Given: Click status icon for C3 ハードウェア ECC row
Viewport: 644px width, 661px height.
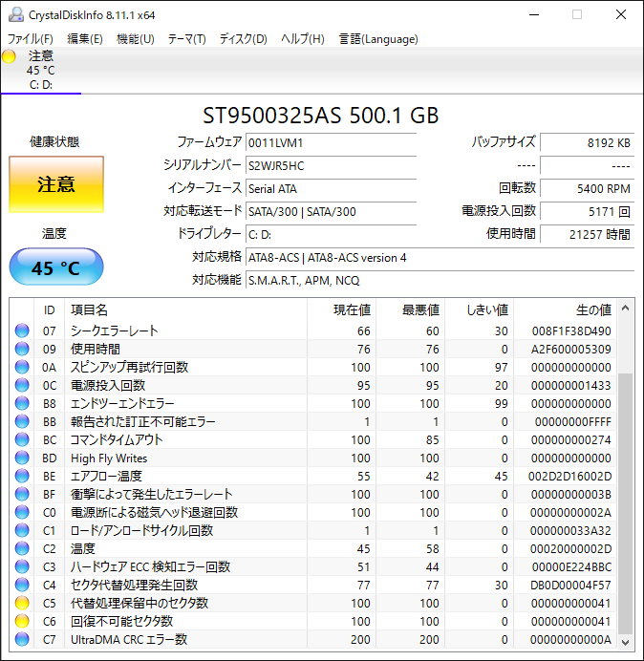Looking at the screenshot, I should [22, 566].
